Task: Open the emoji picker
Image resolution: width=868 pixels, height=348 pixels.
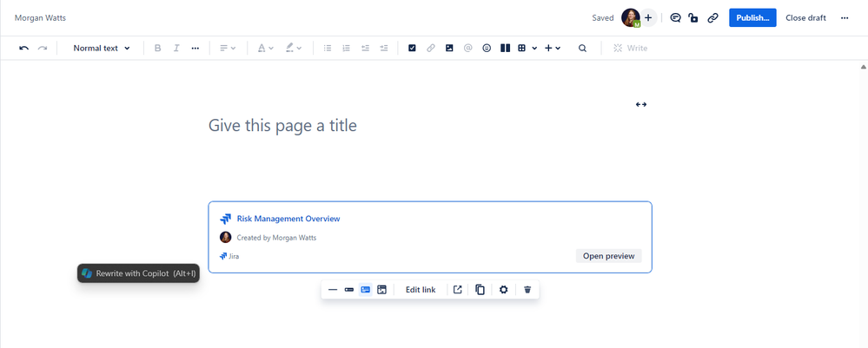Action: tap(487, 48)
